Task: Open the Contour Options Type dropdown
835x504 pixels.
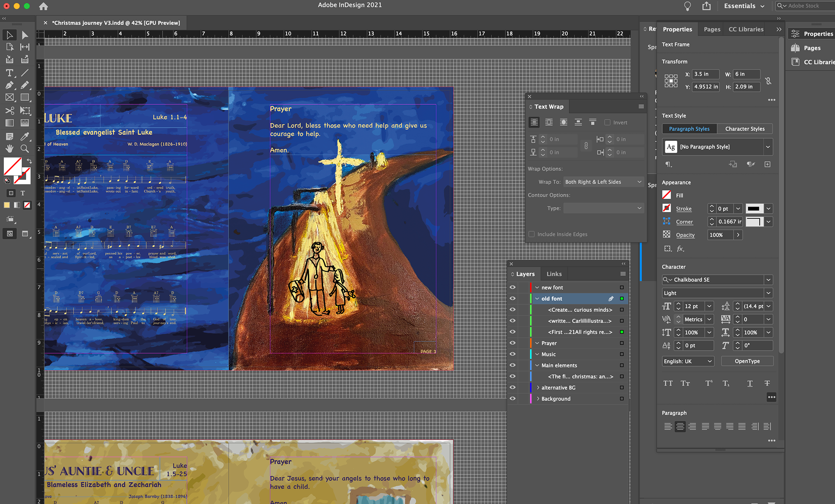Action: click(603, 208)
